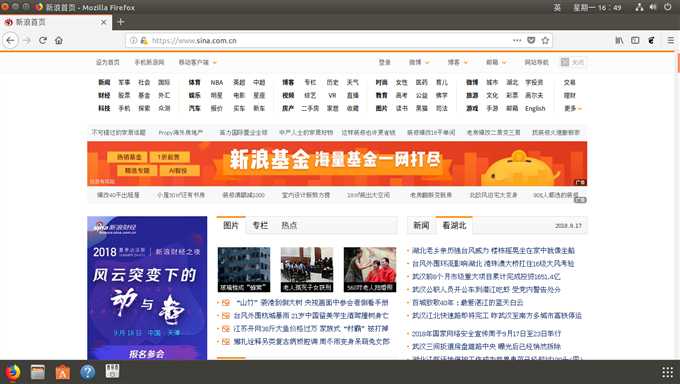Viewport: 680px width, 384px height.
Task: Open a new tab with plus button
Action: [121, 22]
